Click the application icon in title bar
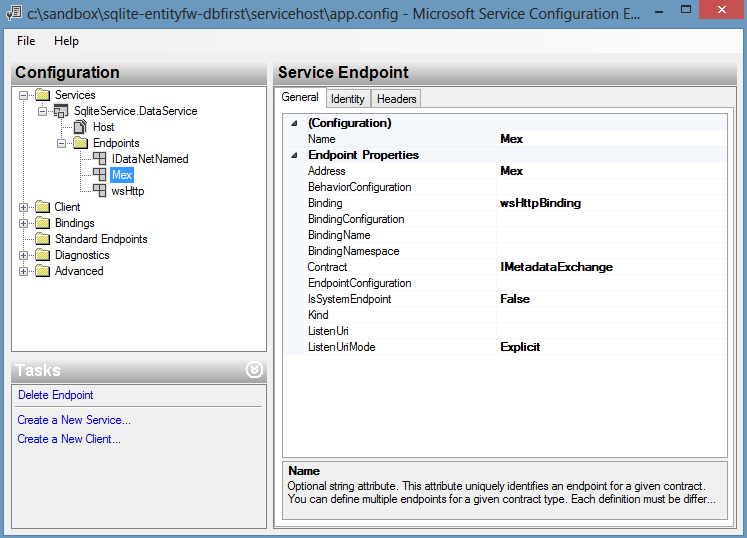This screenshot has width=747, height=538. (13, 12)
